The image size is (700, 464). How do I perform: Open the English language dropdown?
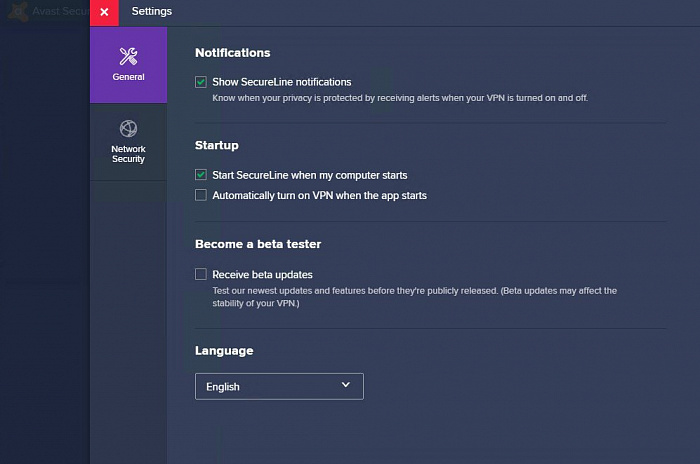click(x=279, y=386)
